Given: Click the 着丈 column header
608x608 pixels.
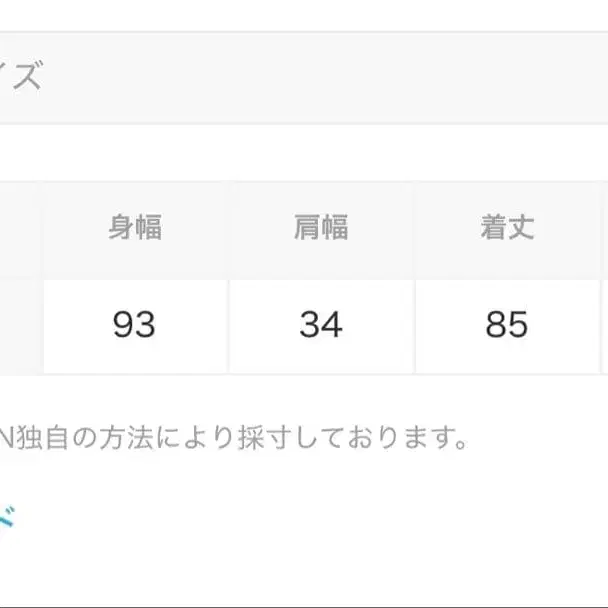Looking at the screenshot, I should 507,228.
